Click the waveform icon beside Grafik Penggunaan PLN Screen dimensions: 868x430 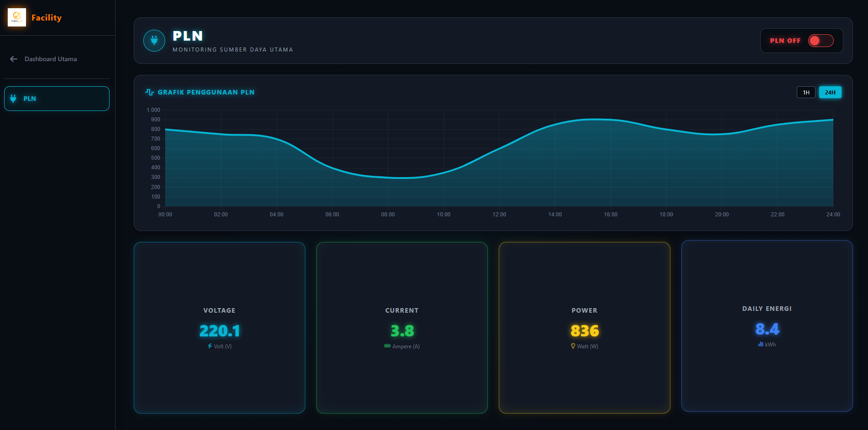click(x=149, y=92)
